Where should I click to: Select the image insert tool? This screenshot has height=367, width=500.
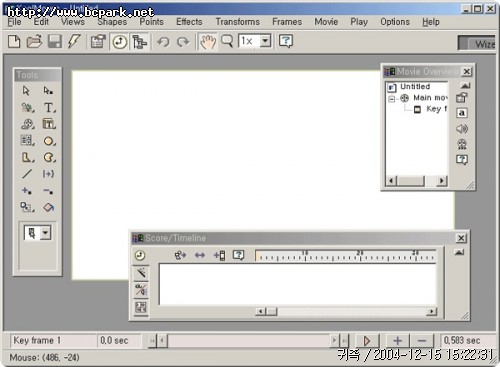pyautogui.click(x=27, y=107)
